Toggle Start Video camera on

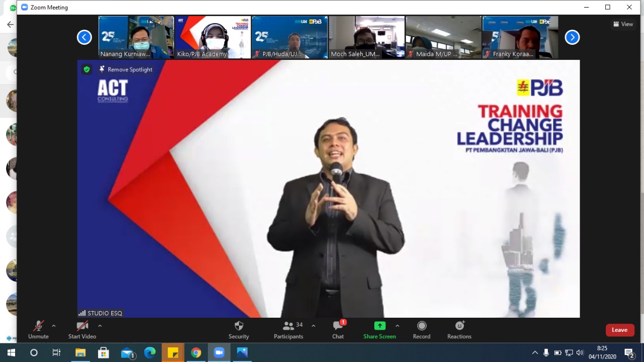(82, 330)
